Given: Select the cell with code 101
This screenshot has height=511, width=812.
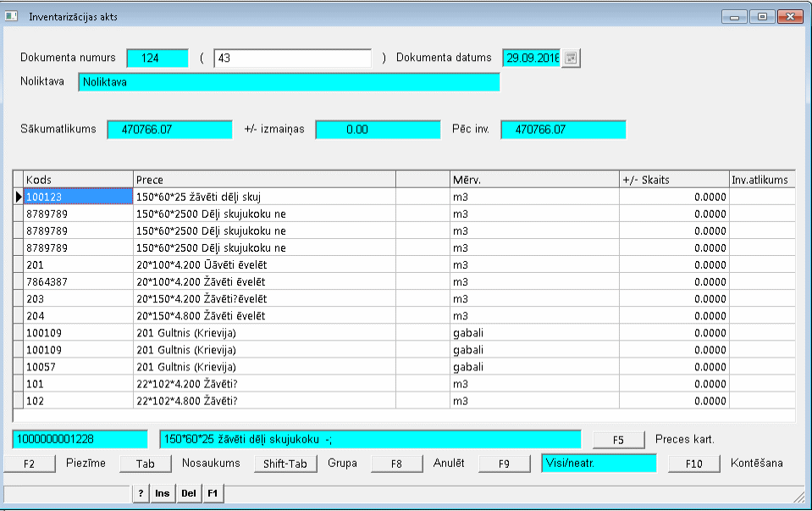Looking at the screenshot, I should pyautogui.click(x=78, y=384).
